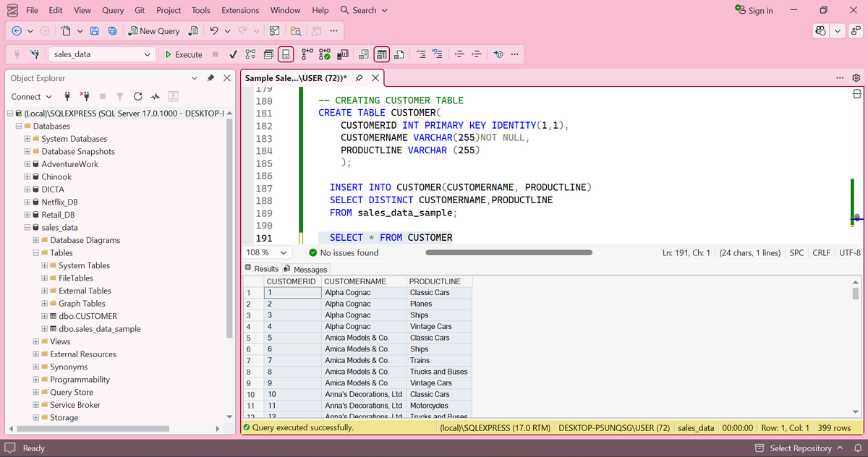Collapse the sales_data database node
This screenshot has height=457, width=868.
(27, 228)
